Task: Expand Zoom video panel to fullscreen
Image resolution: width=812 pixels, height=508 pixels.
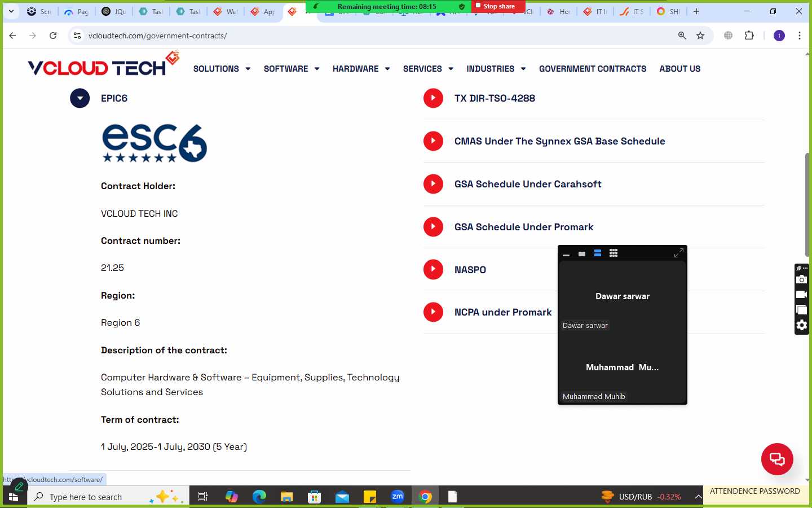Action: (x=679, y=253)
